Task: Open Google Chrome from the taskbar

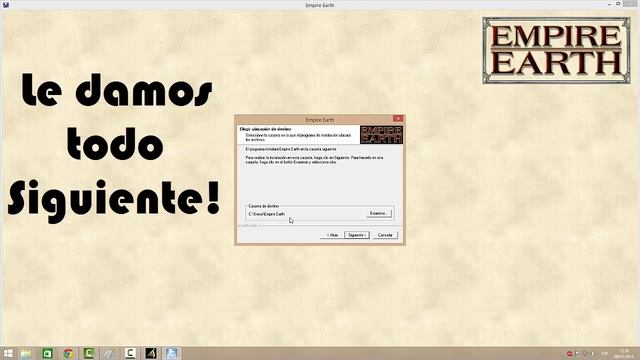Action: (68, 353)
